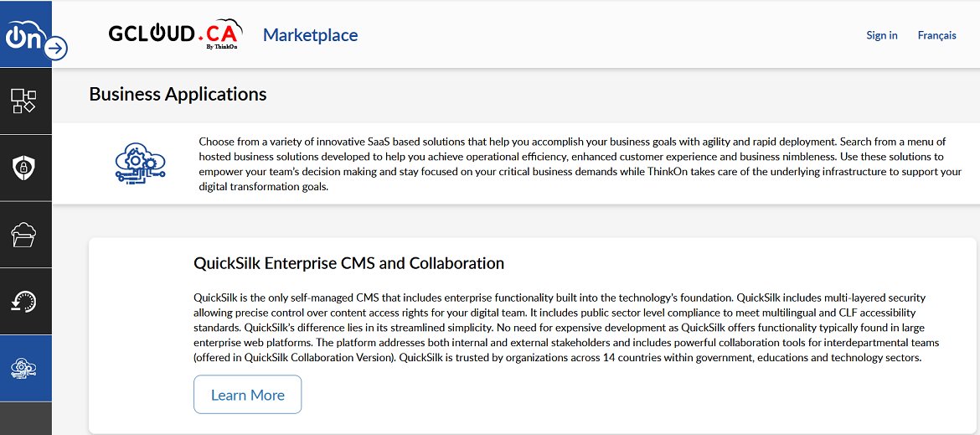This screenshot has height=435, width=980.
Task: Select the QuickSilk Enterprise CMS and Collaboration title
Action: pos(348,263)
